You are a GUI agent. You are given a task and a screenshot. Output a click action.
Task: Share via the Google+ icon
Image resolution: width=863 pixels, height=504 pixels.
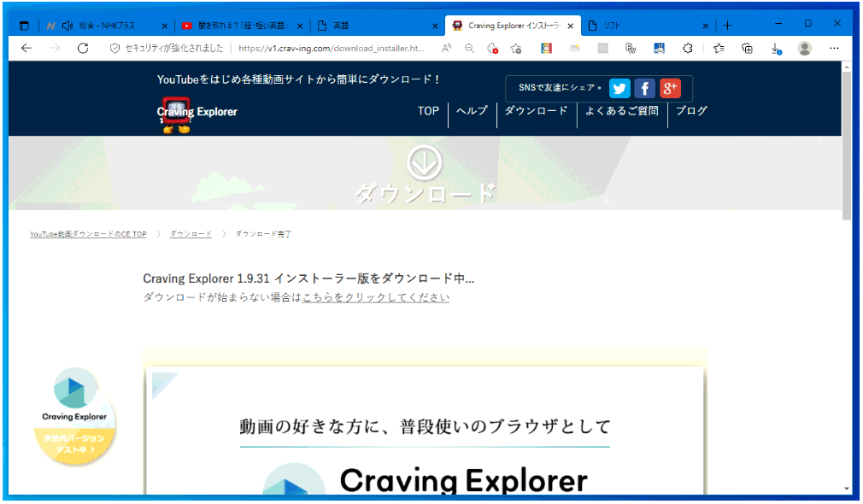[670, 89]
